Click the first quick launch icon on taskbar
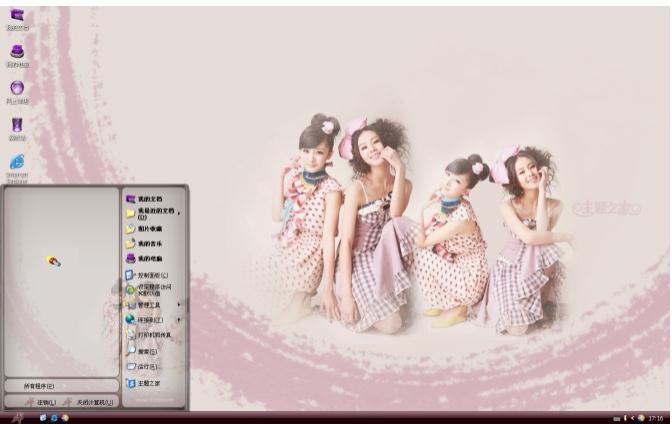This screenshot has height=424, width=672. coord(43,418)
